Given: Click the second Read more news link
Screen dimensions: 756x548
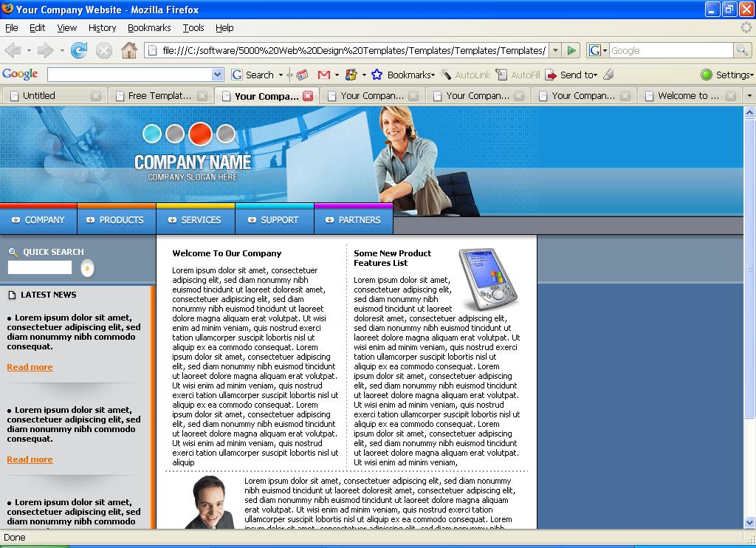Looking at the screenshot, I should click(x=30, y=459).
